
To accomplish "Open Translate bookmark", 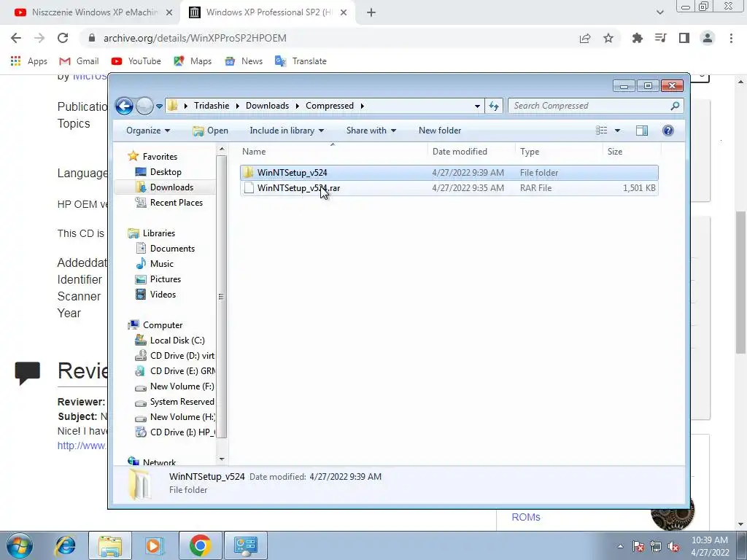I will tap(301, 61).
